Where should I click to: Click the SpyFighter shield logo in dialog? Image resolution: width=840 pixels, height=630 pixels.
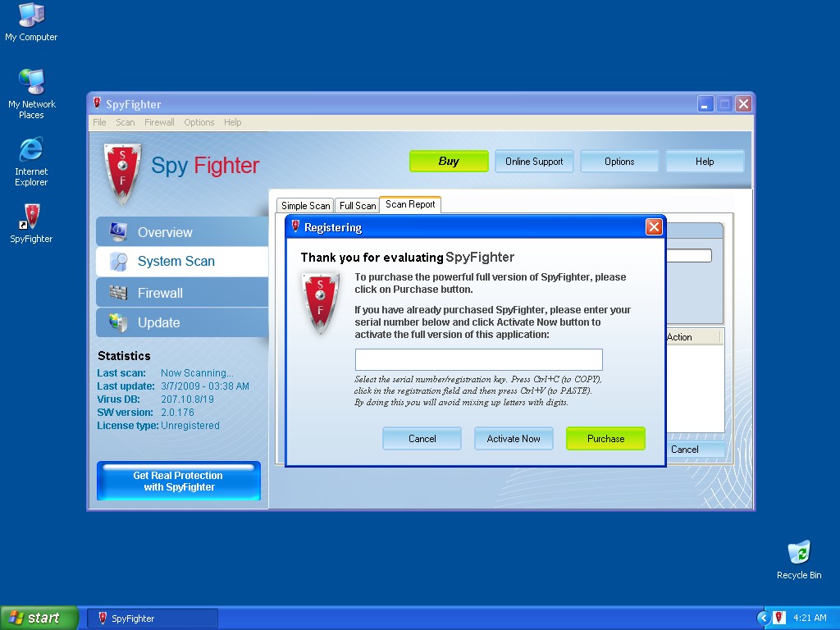coord(319,302)
